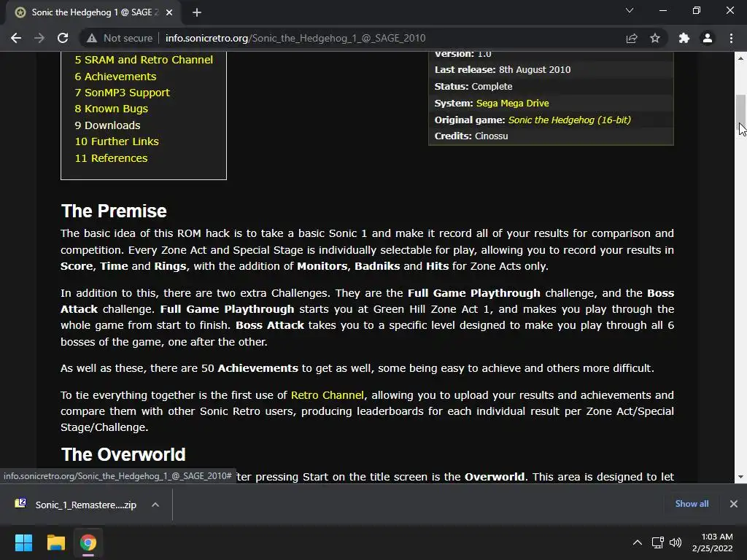Open the Known Bugs contents link

(x=111, y=109)
